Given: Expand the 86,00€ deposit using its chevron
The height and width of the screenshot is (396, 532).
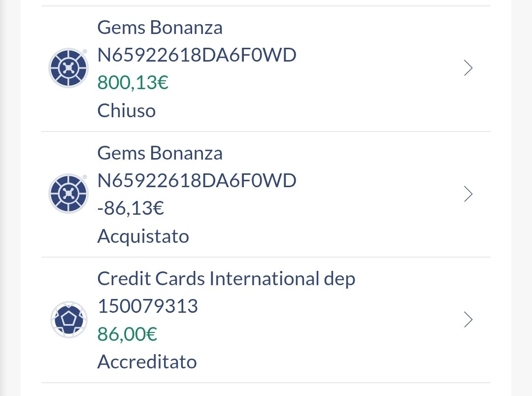Looking at the screenshot, I should [468, 320].
